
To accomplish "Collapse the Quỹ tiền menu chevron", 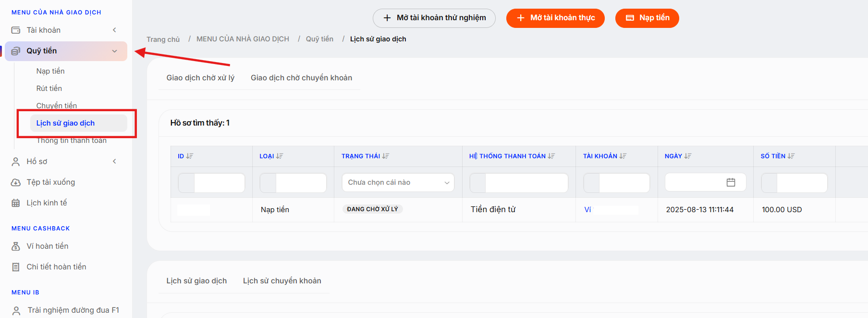I will click(x=114, y=51).
